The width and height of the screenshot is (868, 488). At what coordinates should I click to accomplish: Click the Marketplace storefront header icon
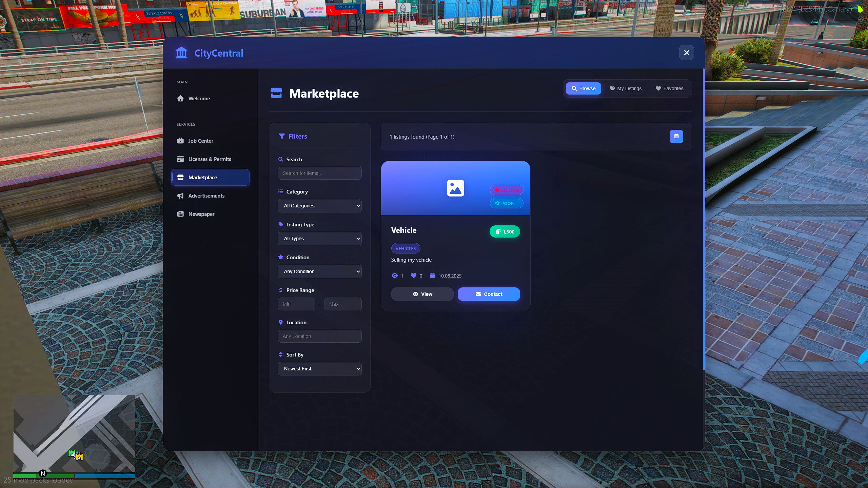[x=276, y=93]
